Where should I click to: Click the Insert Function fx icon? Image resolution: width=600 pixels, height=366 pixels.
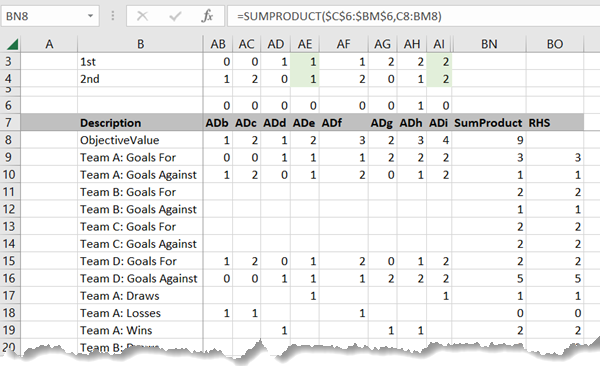(x=207, y=16)
